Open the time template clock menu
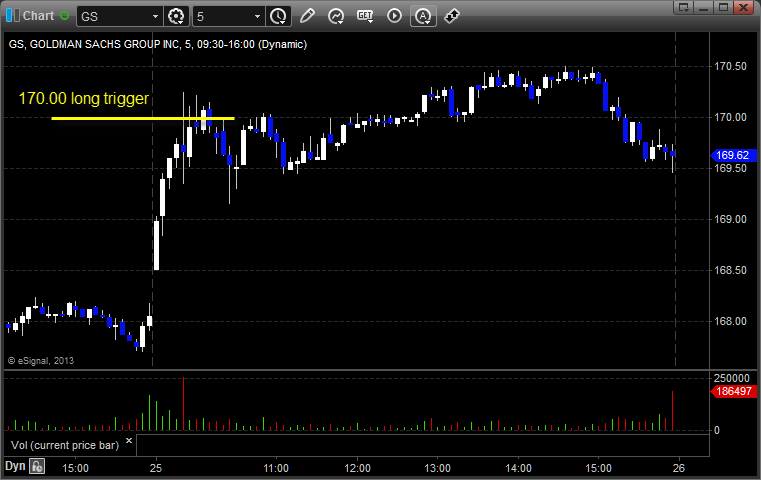 [x=278, y=16]
